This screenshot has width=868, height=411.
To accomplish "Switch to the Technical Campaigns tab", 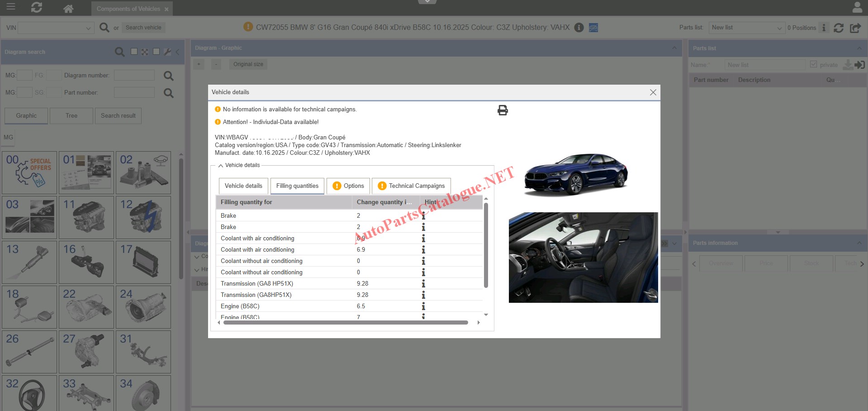I will coord(411,186).
